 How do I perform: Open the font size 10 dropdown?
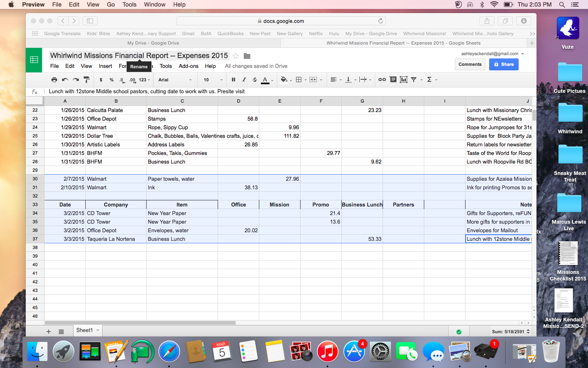[213, 80]
